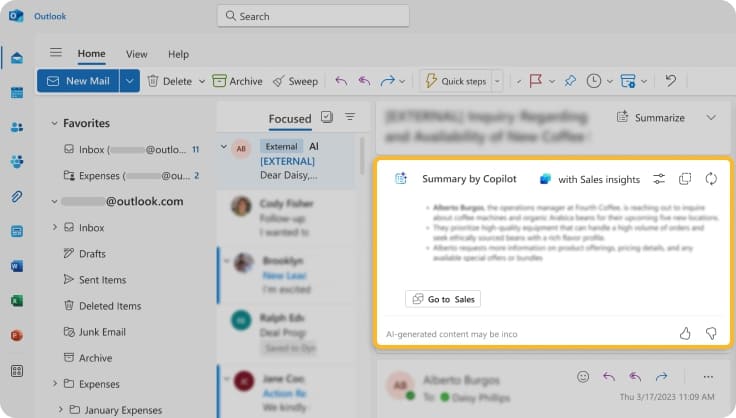Open the Quick steps dropdown arrow
Viewport: 736px width, 418px height.
(497, 82)
